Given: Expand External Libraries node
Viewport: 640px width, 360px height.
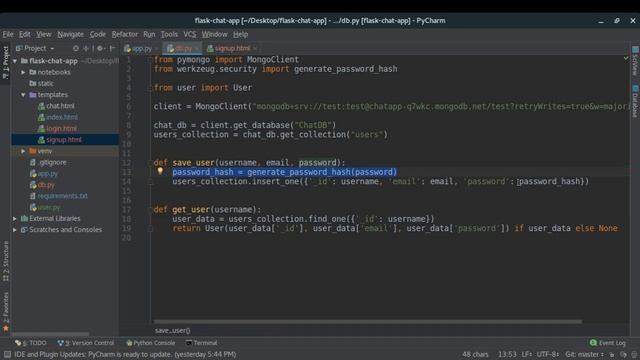Looking at the screenshot, I should point(15,218).
